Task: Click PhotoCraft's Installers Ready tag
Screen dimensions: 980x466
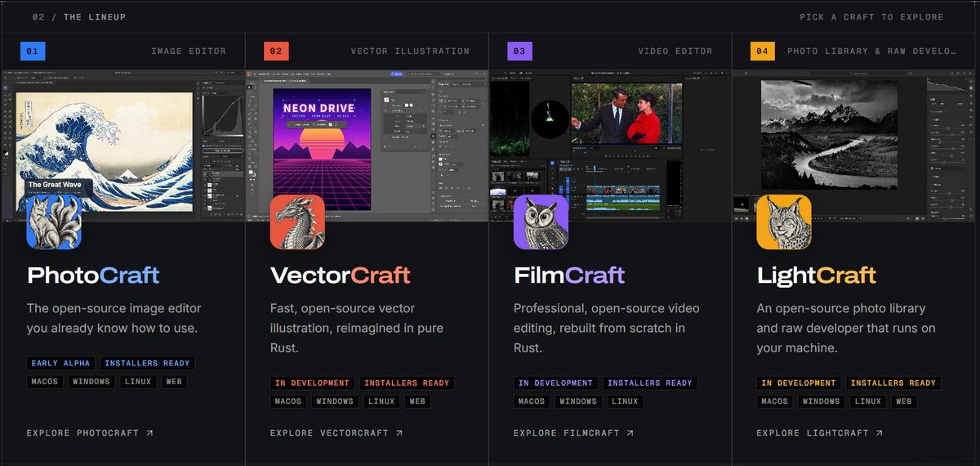Action: pyautogui.click(x=147, y=363)
